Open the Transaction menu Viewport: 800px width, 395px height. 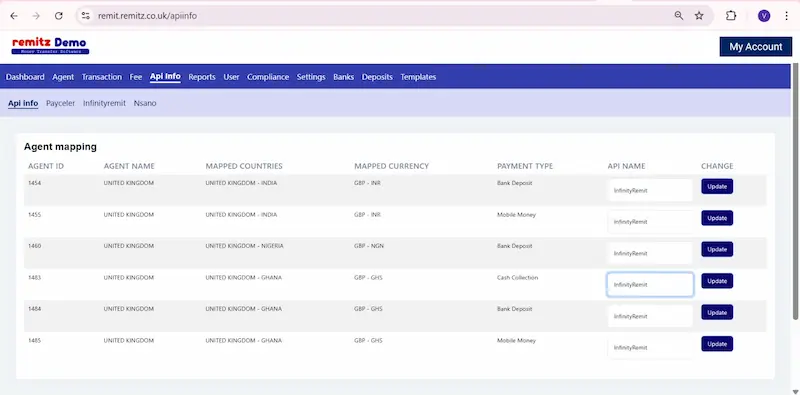point(102,77)
